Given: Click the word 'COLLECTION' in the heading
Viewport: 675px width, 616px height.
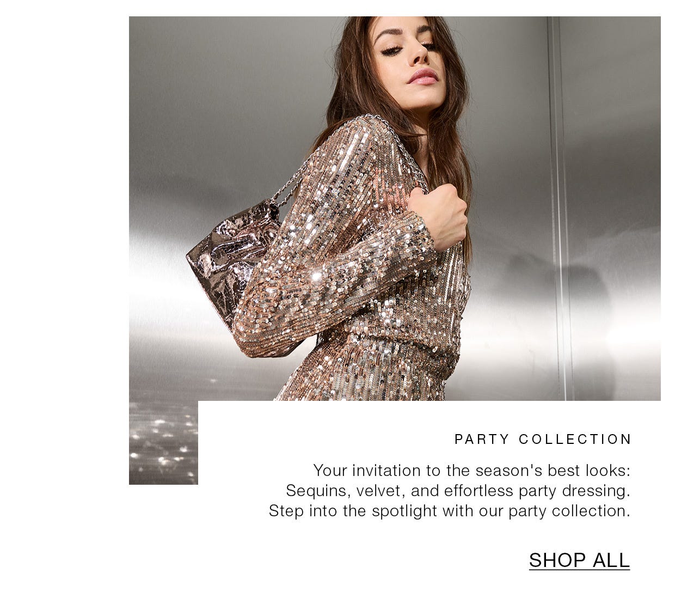Looking at the screenshot, I should [575, 439].
